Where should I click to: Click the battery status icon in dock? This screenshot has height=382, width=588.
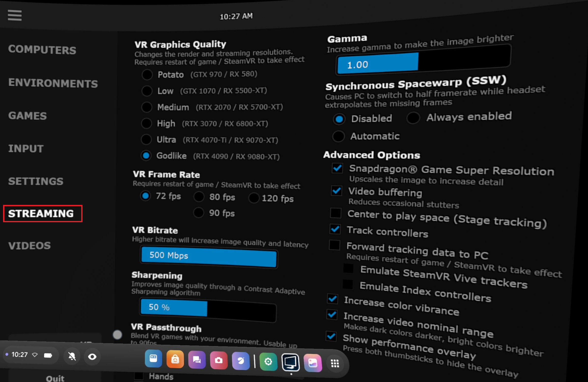48,355
